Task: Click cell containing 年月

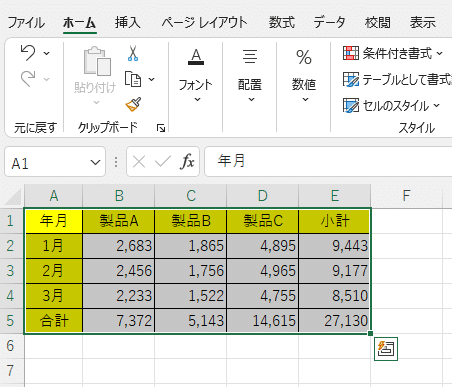Action: pos(54,221)
